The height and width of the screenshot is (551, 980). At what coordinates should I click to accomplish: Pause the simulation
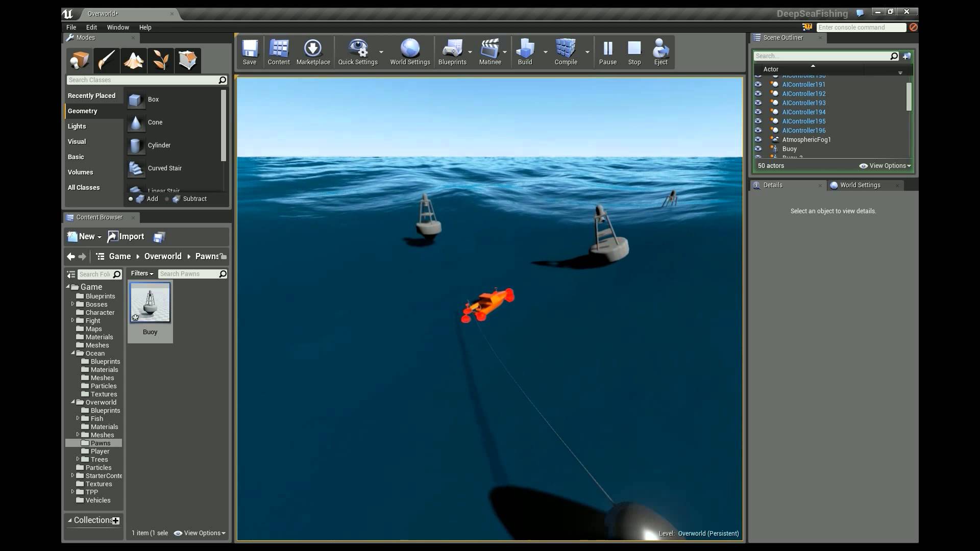pyautogui.click(x=607, y=52)
